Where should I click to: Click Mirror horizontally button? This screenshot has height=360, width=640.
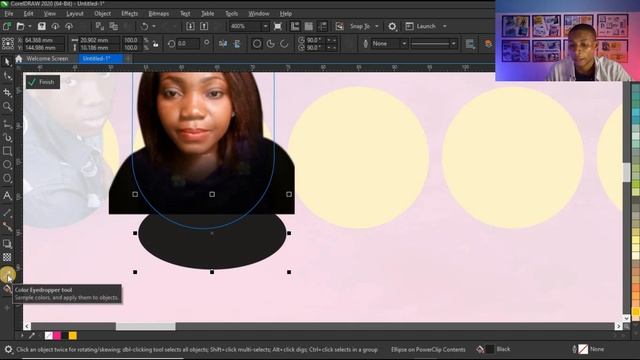tap(222, 44)
